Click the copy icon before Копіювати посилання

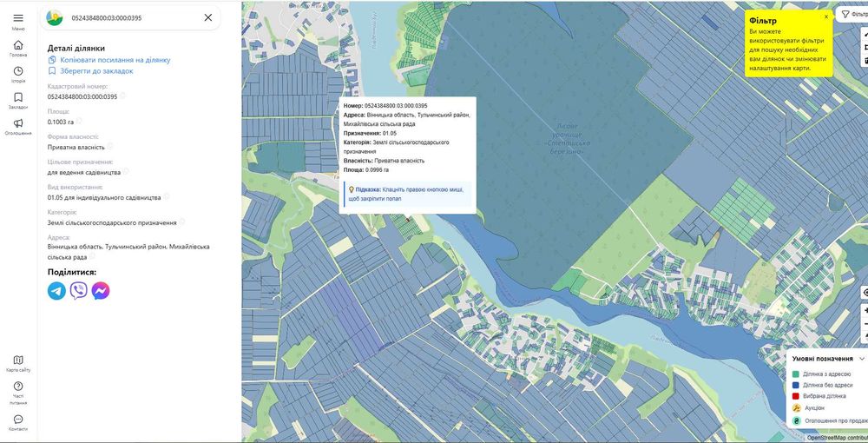coord(52,60)
